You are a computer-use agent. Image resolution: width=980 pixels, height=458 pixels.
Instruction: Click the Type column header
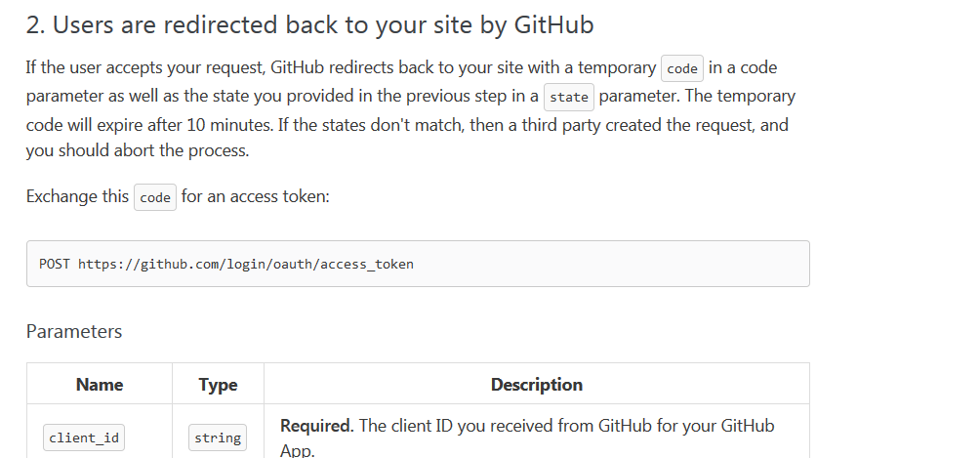click(x=218, y=384)
